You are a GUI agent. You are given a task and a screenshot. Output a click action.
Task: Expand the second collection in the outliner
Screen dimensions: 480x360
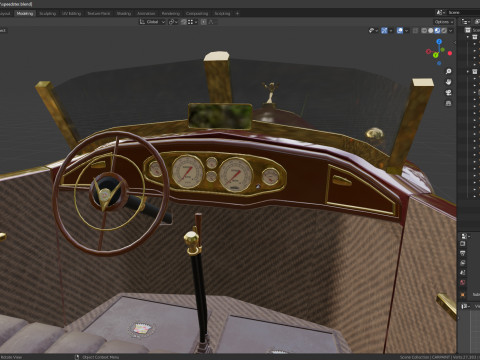(468, 71)
